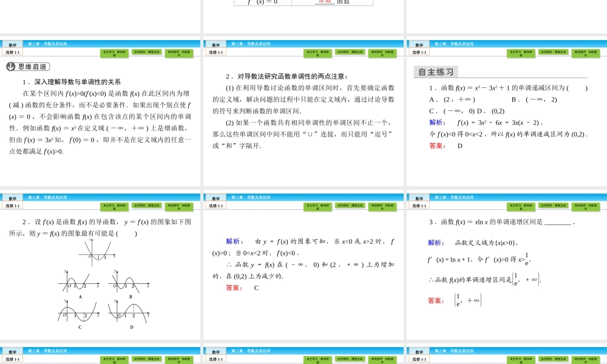The height and width of the screenshot is (364, 607).
Task: Click 高效测评 知能提升 icon on top-right slide
Action: 585,52
